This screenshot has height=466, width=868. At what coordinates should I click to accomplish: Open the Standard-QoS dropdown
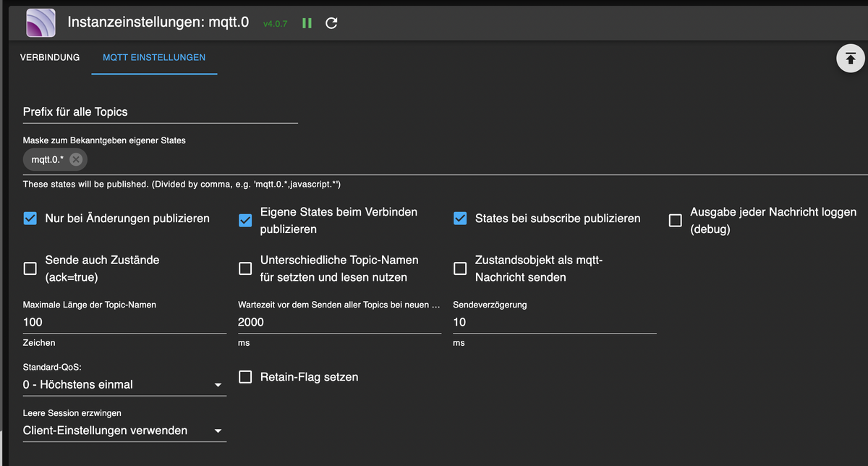pos(123,385)
